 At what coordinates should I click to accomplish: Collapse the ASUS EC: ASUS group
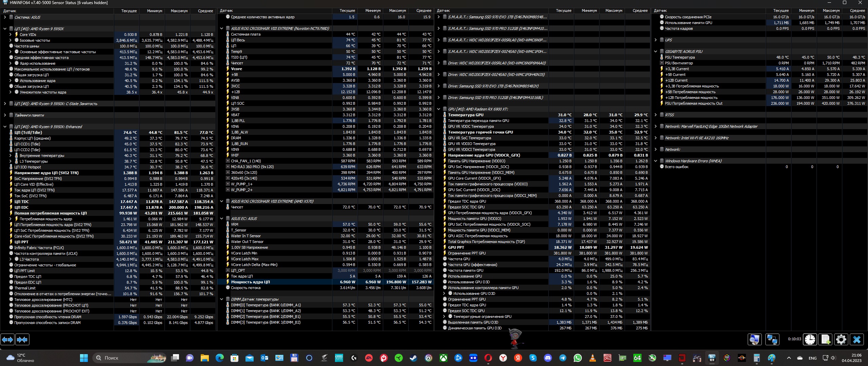pos(221,219)
